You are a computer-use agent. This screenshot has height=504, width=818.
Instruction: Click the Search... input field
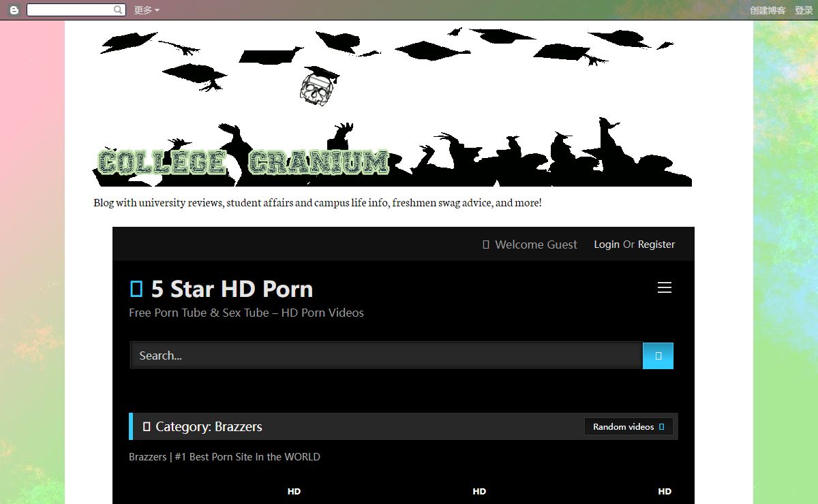pyautogui.click(x=387, y=356)
